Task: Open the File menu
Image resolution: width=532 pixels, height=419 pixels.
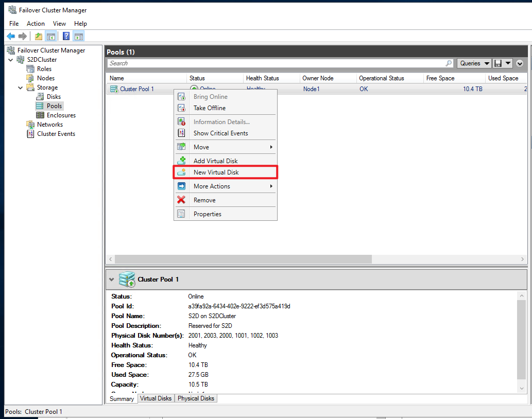Action: click(x=14, y=23)
